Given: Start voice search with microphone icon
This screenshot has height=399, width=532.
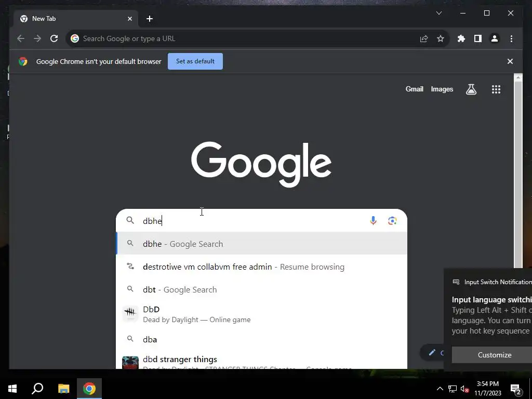Looking at the screenshot, I should pos(373,220).
